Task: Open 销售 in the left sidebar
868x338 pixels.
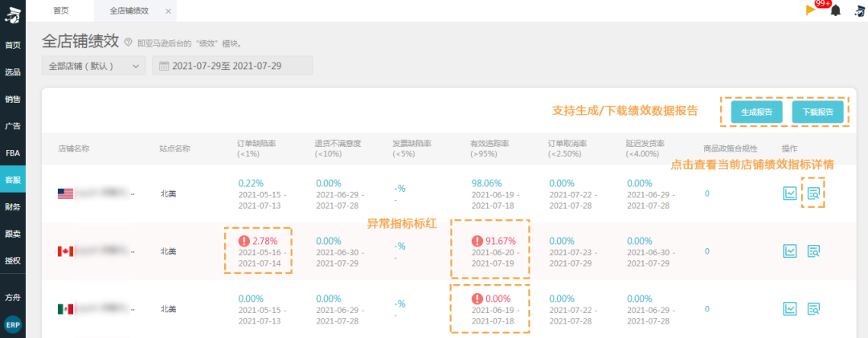Action: tap(13, 99)
